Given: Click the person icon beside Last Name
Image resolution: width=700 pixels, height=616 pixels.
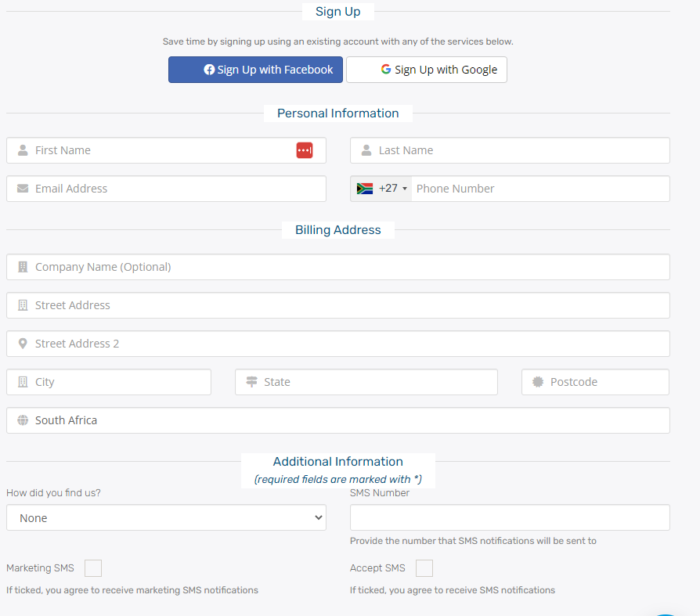Looking at the screenshot, I should click(366, 150).
